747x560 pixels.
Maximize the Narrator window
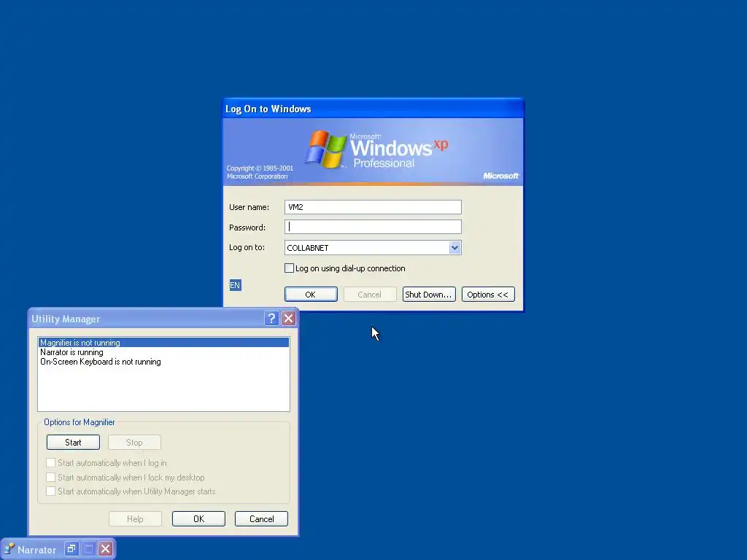(88, 549)
